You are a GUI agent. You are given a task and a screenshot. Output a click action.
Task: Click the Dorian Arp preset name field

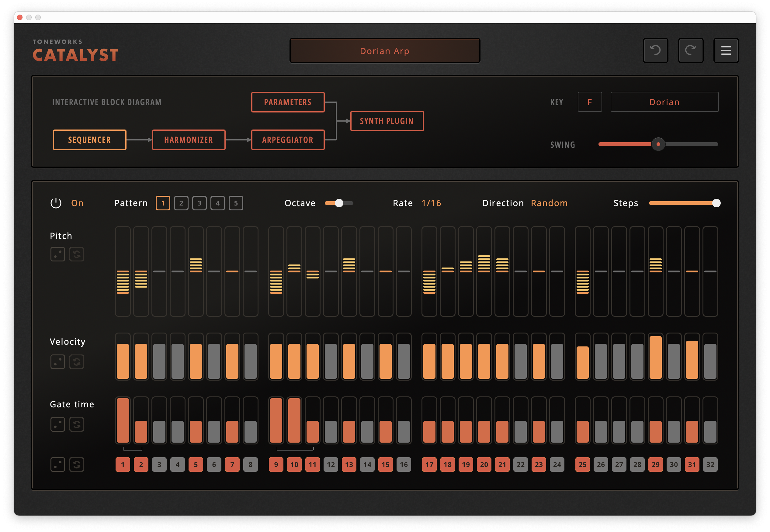tap(385, 50)
